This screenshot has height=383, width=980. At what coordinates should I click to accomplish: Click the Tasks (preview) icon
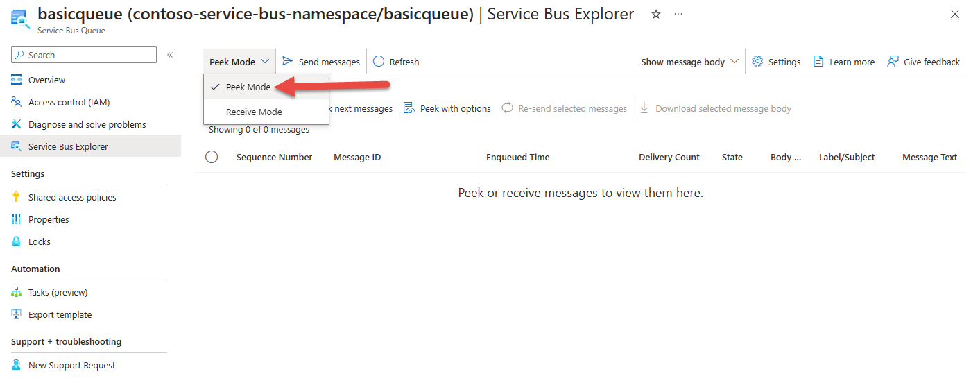pos(17,292)
